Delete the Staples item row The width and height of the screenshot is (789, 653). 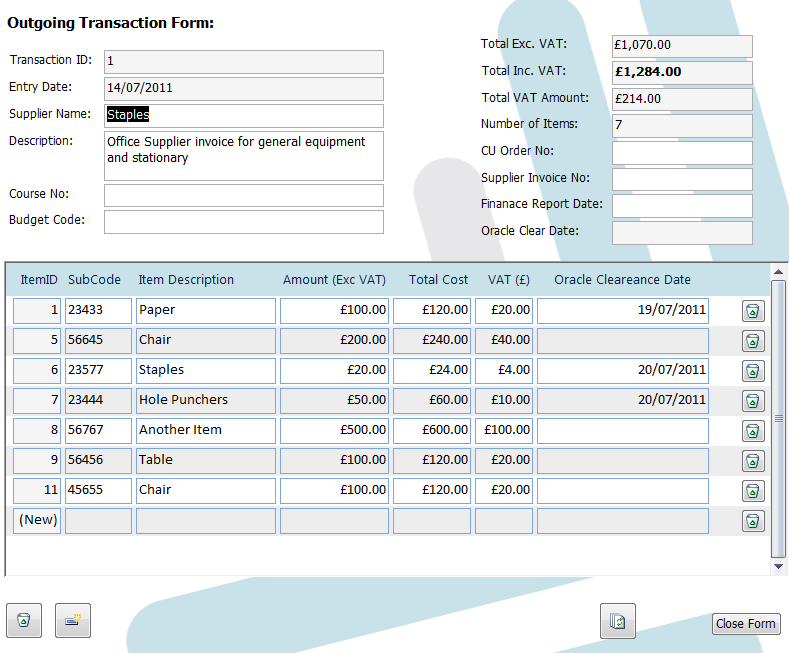tap(753, 371)
